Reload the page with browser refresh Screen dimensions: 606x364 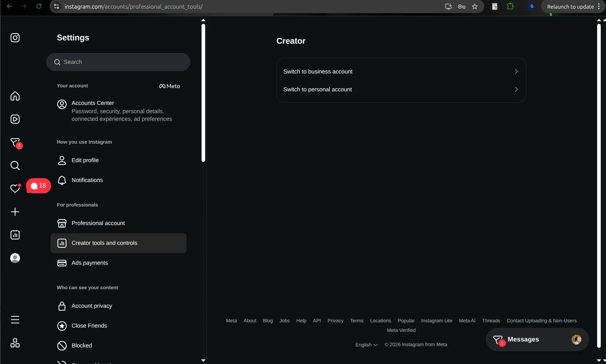click(x=39, y=6)
